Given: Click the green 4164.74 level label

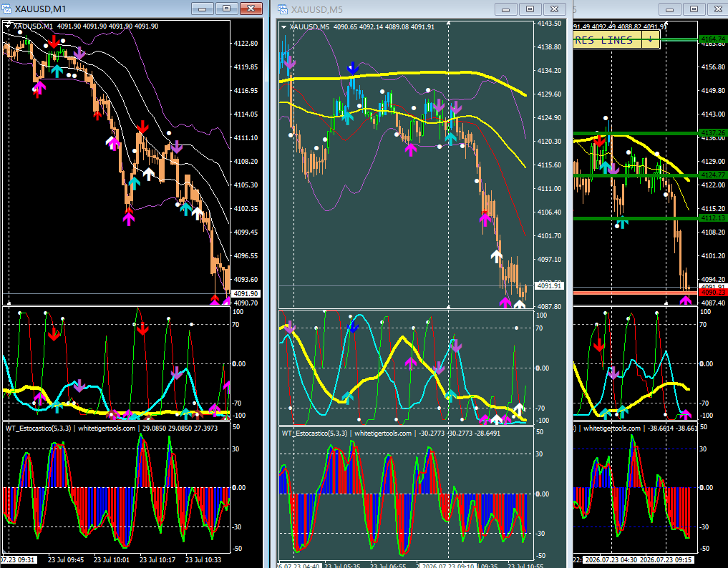Looking at the screenshot, I should (x=713, y=39).
